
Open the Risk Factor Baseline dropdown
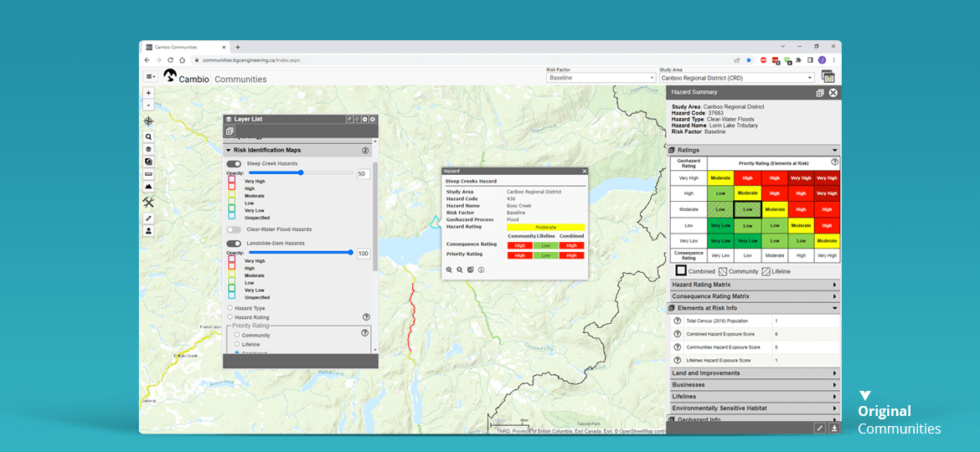tap(601, 78)
